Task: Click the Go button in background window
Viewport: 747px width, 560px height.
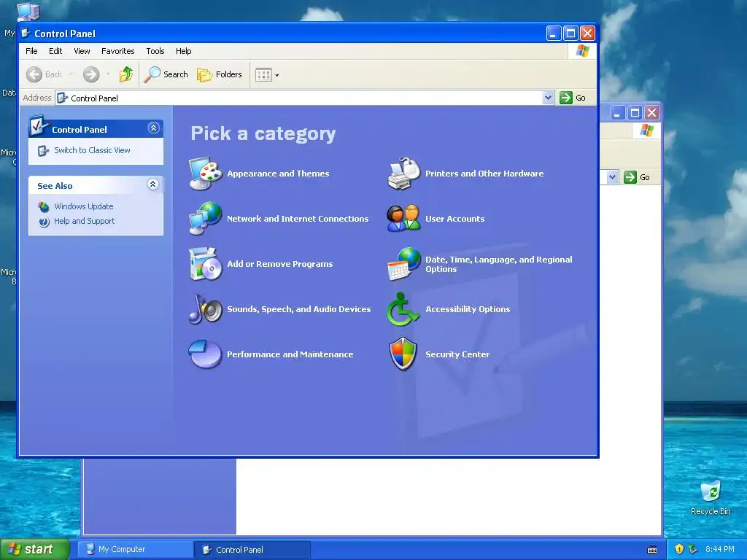Action: [x=636, y=177]
